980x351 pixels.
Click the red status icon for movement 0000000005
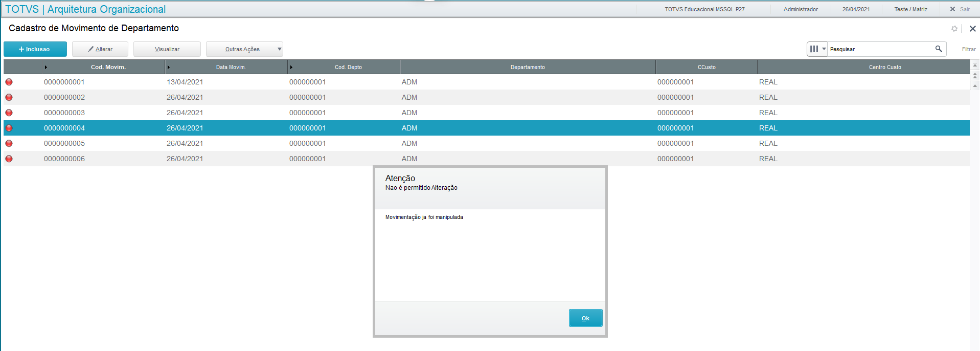(9, 143)
